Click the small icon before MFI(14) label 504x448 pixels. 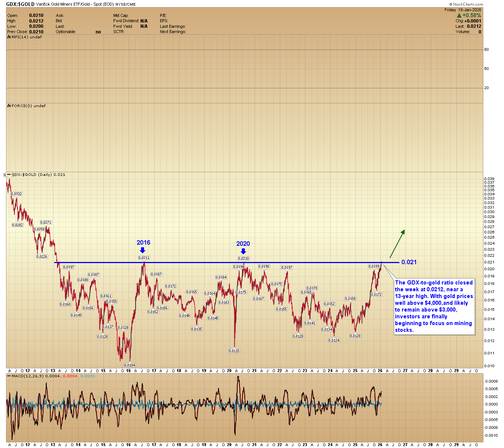coord(9,37)
